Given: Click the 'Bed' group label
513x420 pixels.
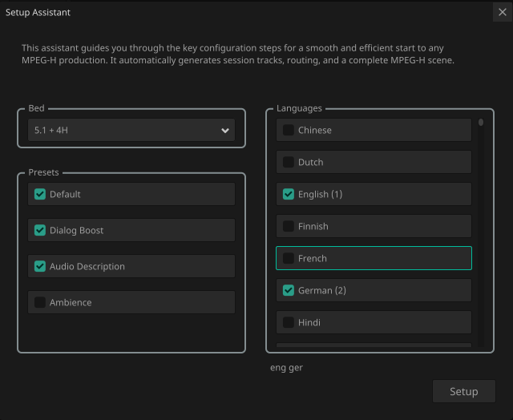Looking at the screenshot, I should 36,108.
